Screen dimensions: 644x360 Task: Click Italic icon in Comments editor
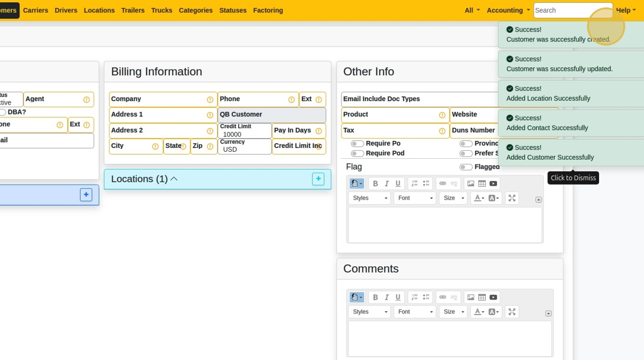click(x=386, y=297)
